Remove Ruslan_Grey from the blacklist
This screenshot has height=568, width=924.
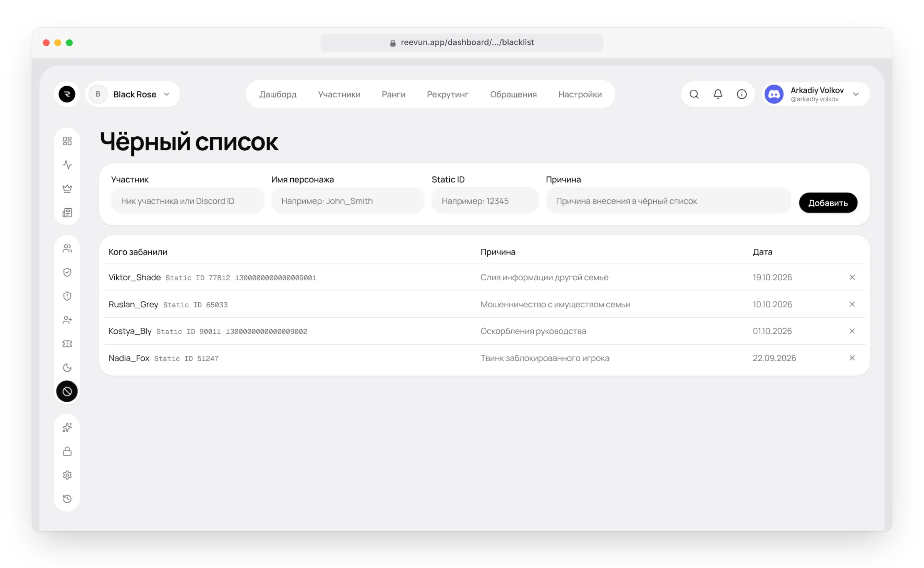pyautogui.click(x=852, y=304)
